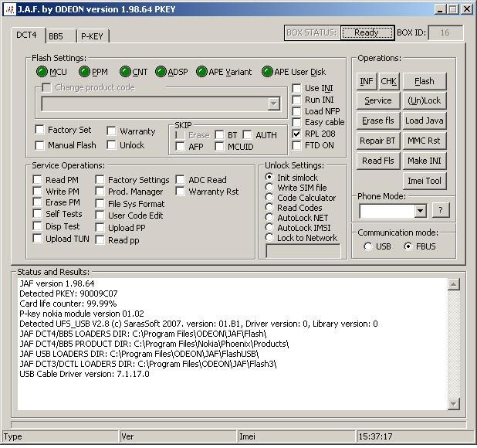This screenshot has width=477, height=448.
Task: Open the Imei Tool
Action: click(425, 181)
